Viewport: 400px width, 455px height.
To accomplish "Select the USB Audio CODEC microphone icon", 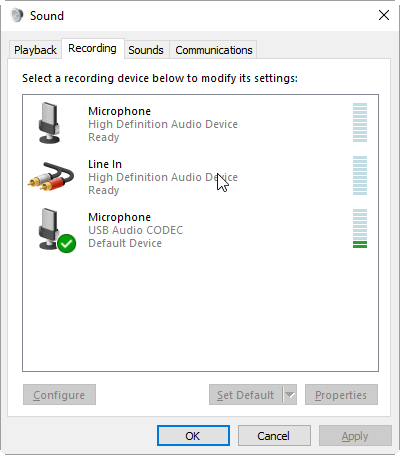I will click(x=49, y=229).
